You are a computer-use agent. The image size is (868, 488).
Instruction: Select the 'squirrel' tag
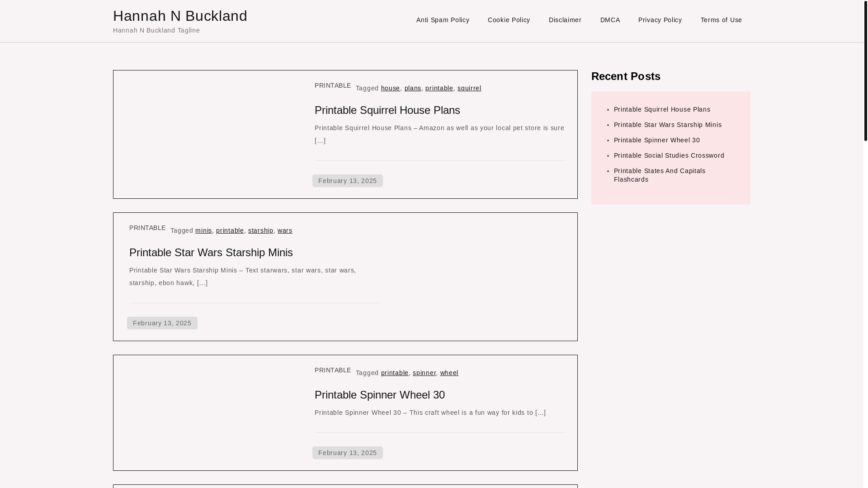pos(469,88)
